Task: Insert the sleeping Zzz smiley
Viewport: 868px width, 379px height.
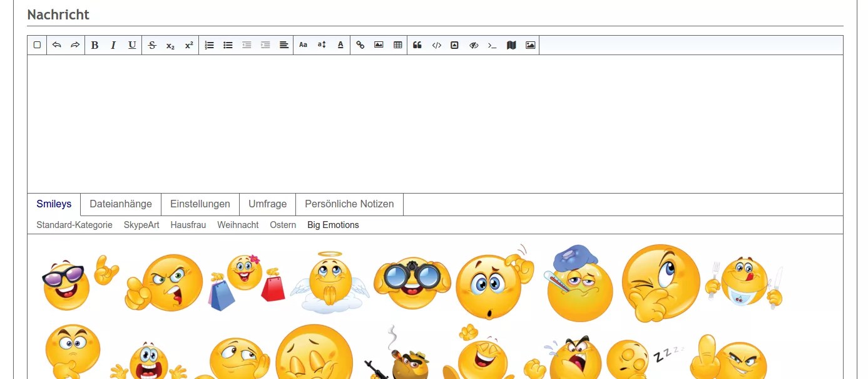Action: pyautogui.click(x=645, y=360)
